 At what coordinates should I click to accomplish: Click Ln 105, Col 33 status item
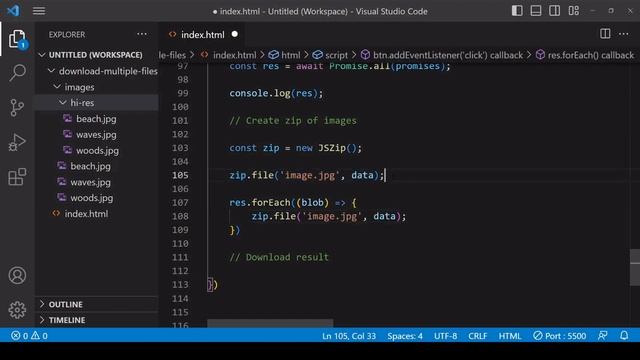[349, 336]
